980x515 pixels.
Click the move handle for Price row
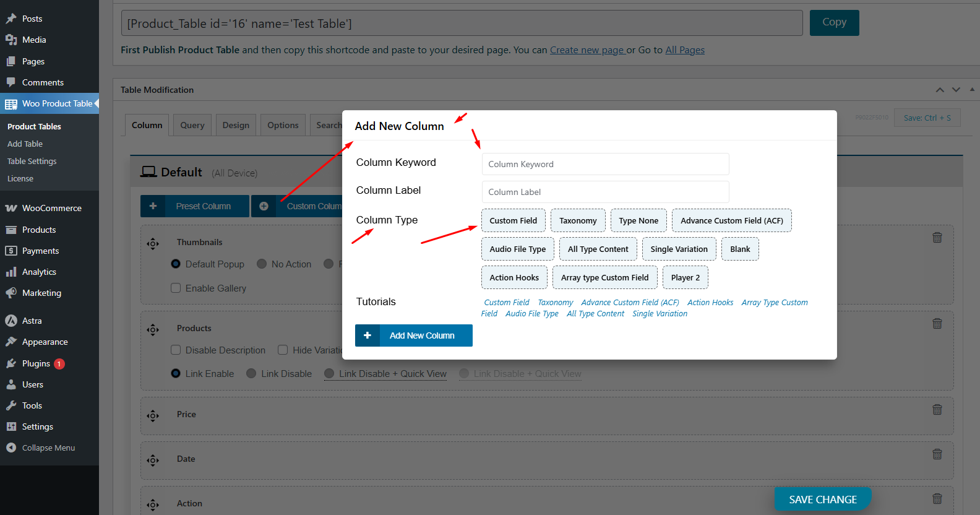click(153, 415)
